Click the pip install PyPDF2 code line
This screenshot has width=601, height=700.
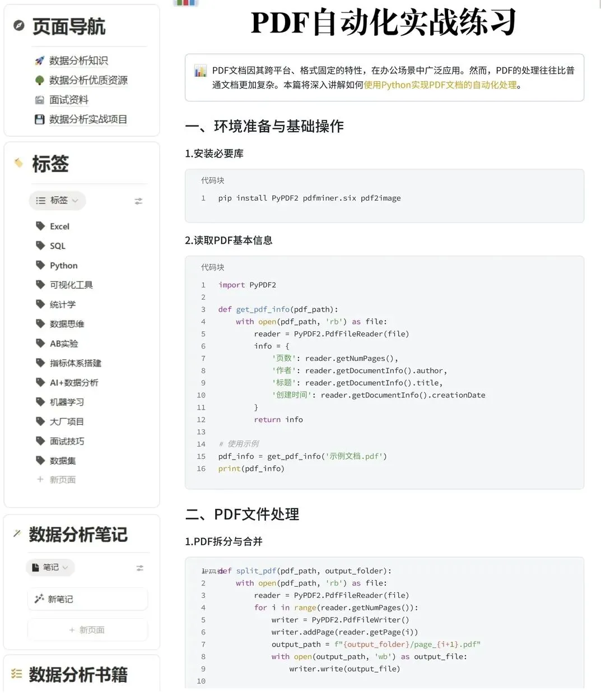[309, 198]
